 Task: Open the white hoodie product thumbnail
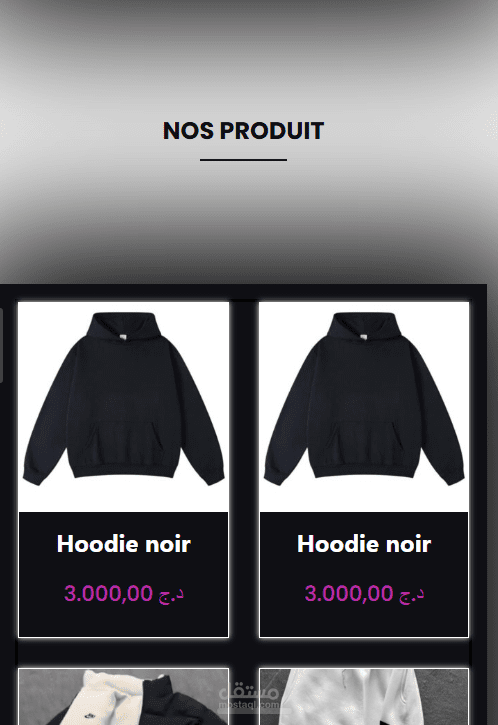point(364,697)
